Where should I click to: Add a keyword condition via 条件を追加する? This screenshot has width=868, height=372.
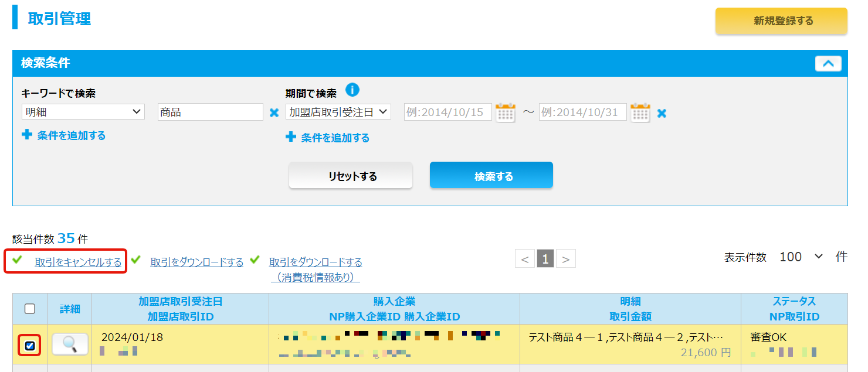pos(64,135)
